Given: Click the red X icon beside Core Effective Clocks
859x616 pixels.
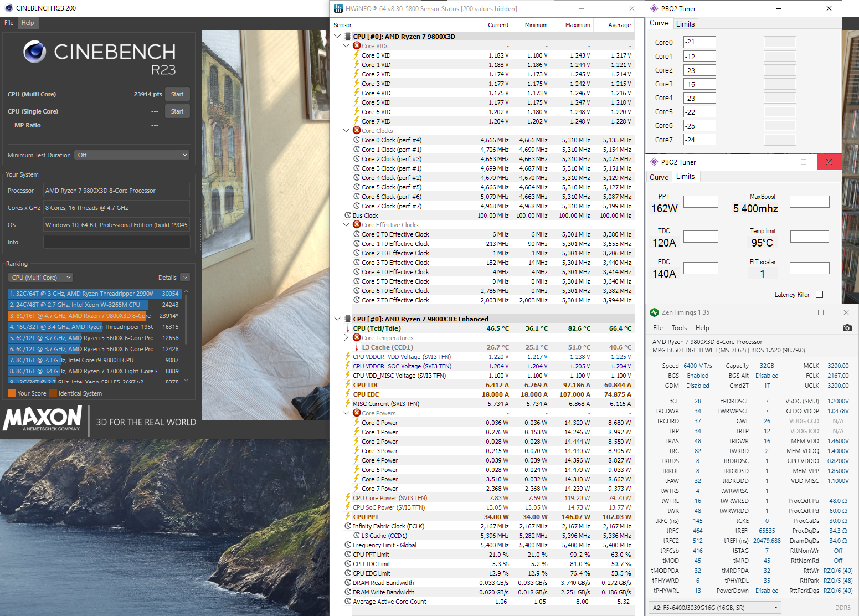Looking at the screenshot, I should pyautogui.click(x=357, y=225).
